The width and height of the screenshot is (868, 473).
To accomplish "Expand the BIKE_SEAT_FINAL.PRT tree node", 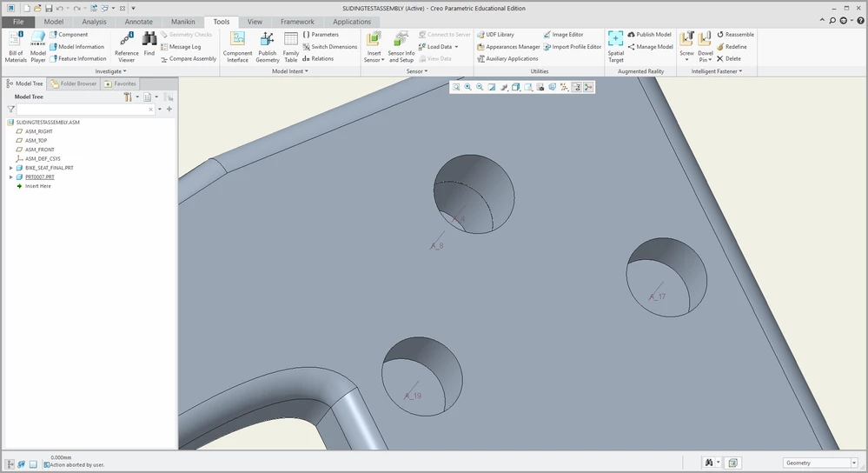I will pyautogui.click(x=11, y=168).
